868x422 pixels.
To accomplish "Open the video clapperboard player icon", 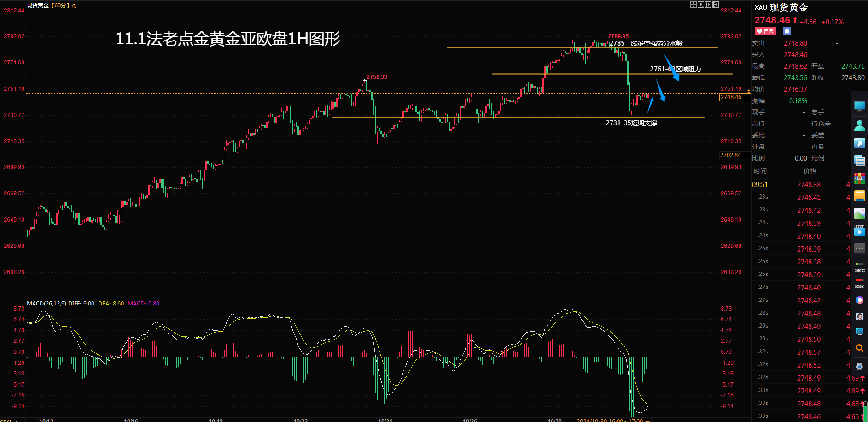I will click(x=860, y=231).
